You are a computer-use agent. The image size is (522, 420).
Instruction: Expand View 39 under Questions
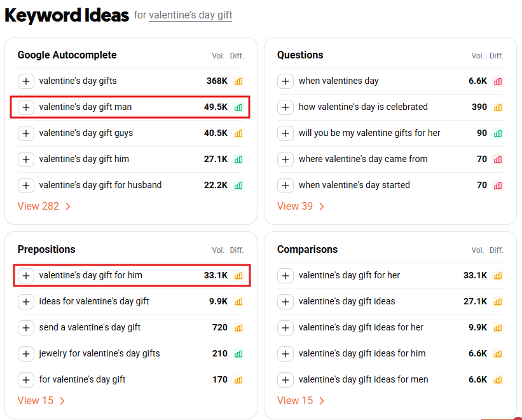coord(301,206)
